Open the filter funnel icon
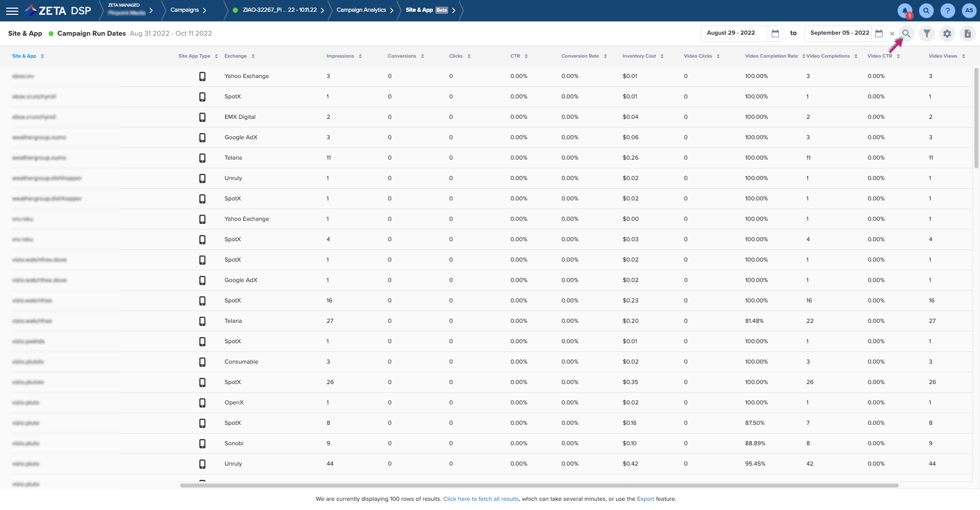This screenshot has width=980, height=510. 927,34
